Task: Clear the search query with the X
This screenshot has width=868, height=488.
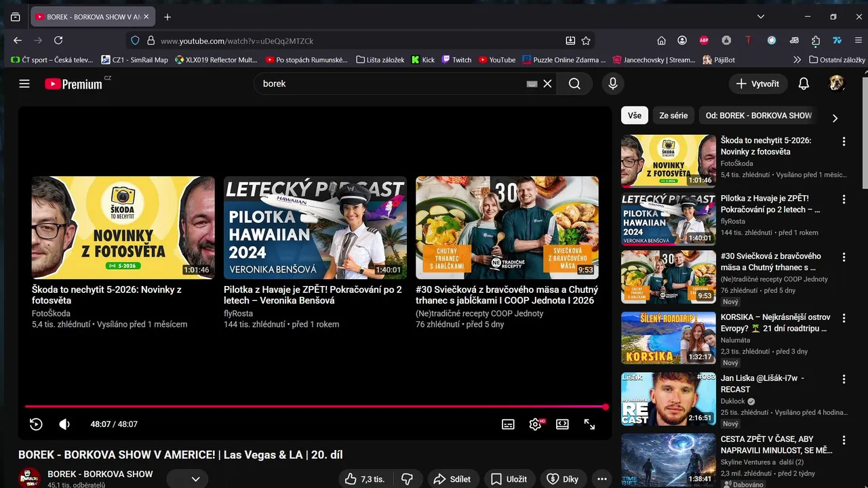Action: (x=547, y=84)
